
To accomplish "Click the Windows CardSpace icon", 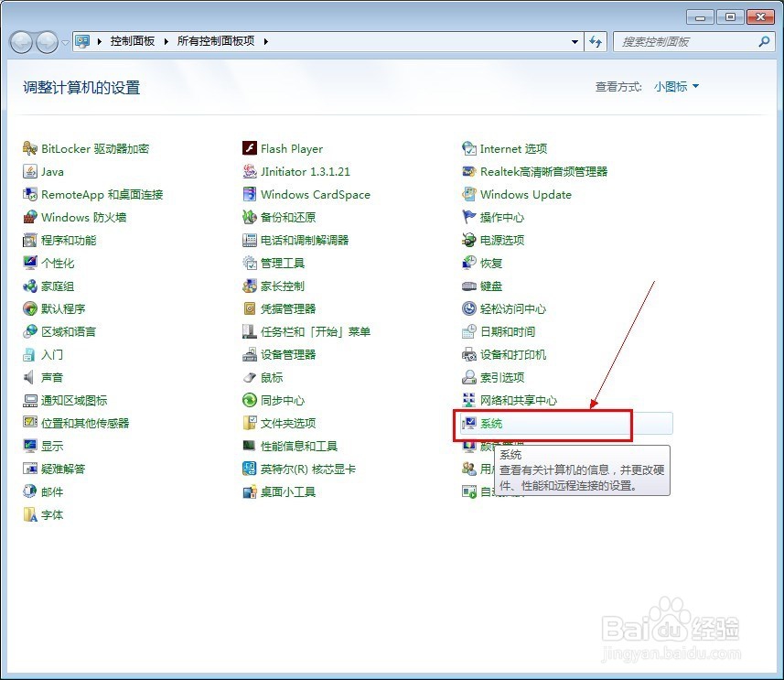I will pyautogui.click(x=250, y=194).
